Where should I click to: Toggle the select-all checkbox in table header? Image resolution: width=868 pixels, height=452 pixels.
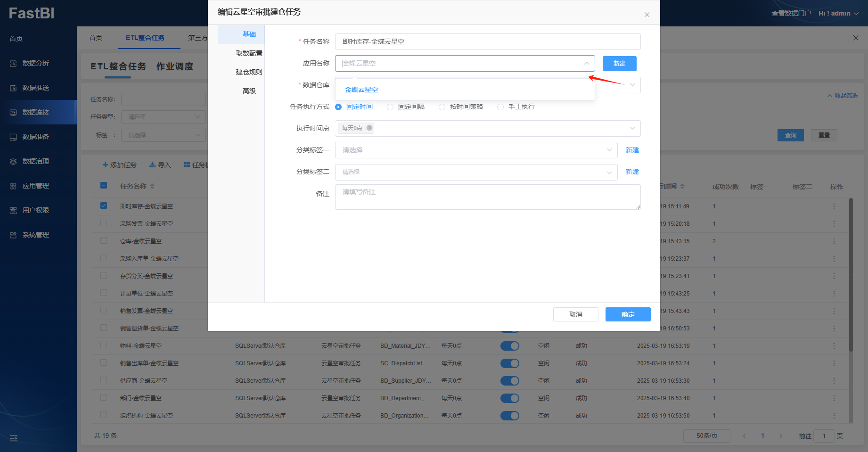click(x=104, y=185)
